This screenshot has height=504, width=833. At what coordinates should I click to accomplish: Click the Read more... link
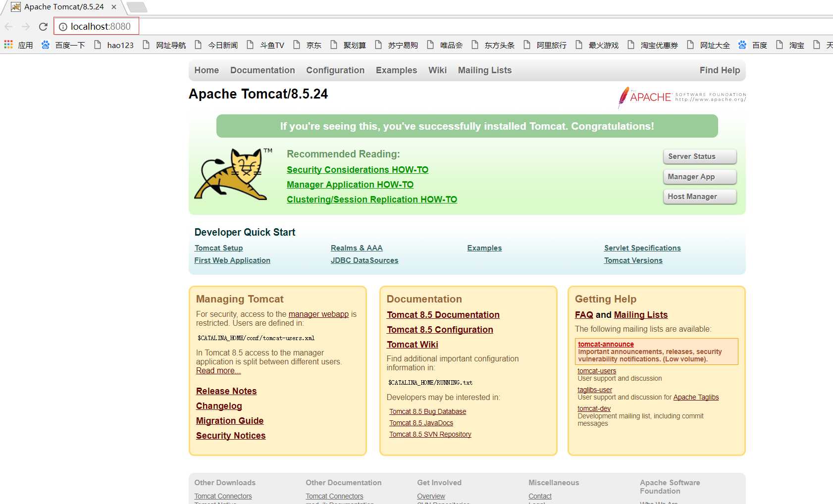point(218,371)
